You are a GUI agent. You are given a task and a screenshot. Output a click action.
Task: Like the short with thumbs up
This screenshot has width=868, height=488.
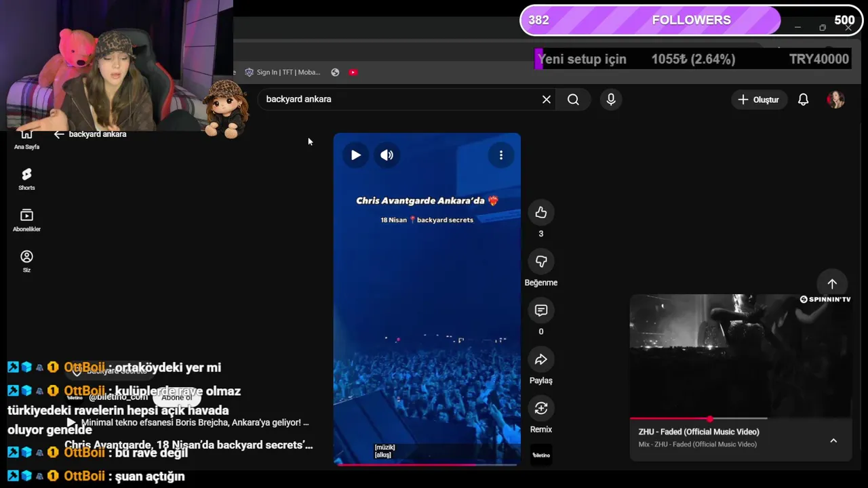point(541,213)
